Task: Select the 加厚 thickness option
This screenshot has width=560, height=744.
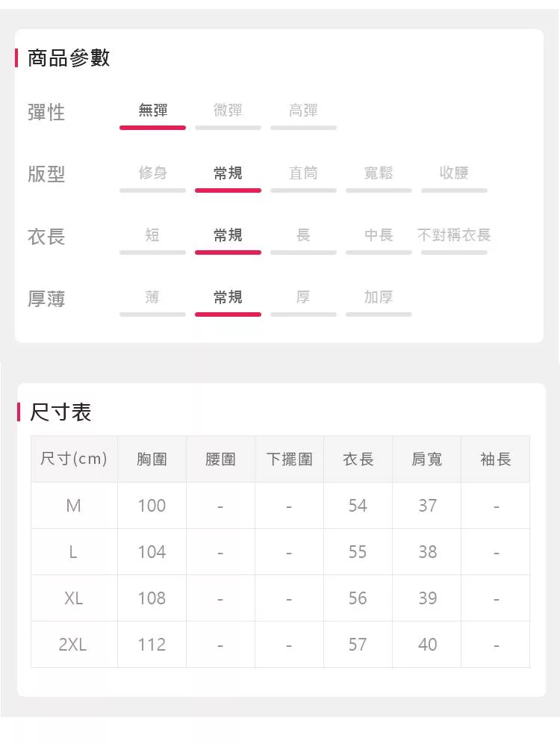Action: pyautogui.click(x=379, y=297)
